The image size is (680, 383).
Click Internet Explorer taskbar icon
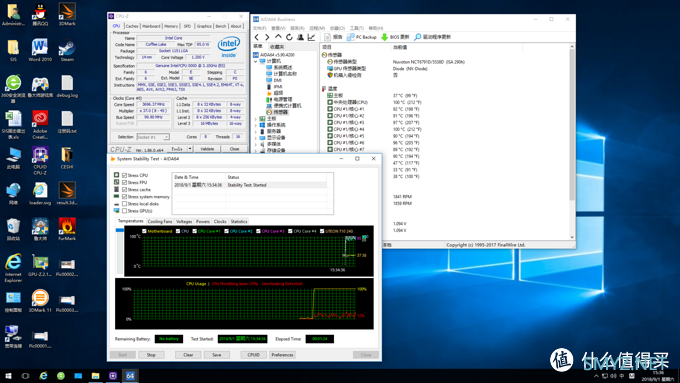click(x=43, y=376)
